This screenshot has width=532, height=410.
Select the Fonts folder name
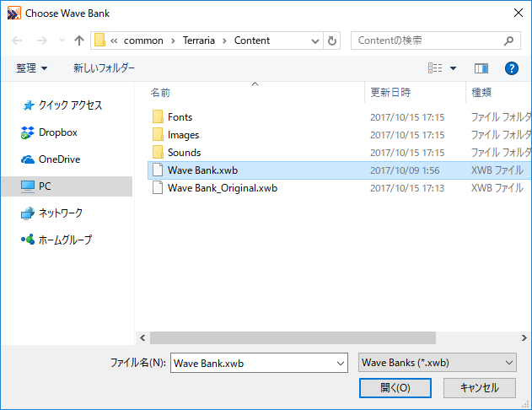[180, 117]
